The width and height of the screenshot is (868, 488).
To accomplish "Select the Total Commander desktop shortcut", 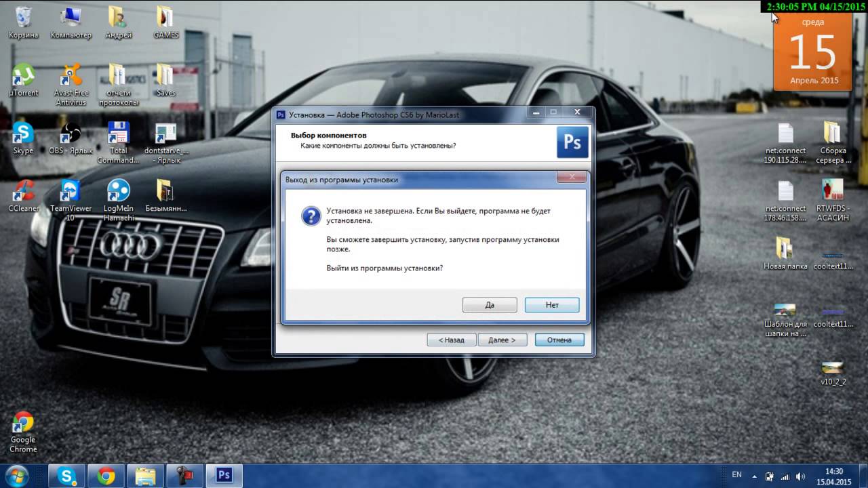I will coord(118,142).
